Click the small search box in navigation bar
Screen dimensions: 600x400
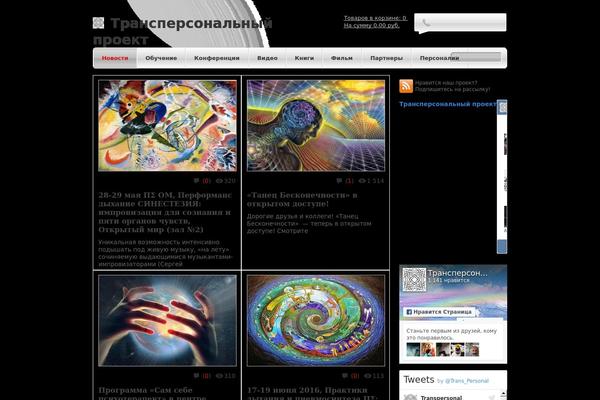click(476, 57)
